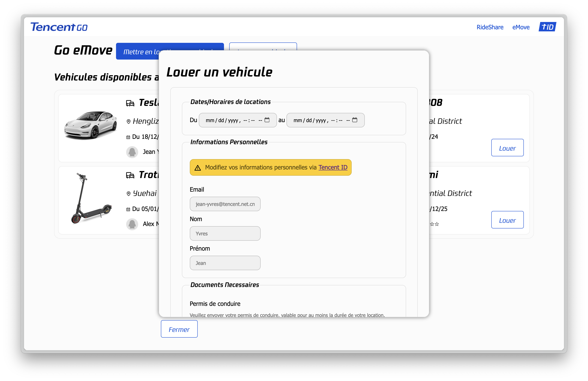Click the Tencent GO logo
Screen dimensions: 588x381
(59, 27)
